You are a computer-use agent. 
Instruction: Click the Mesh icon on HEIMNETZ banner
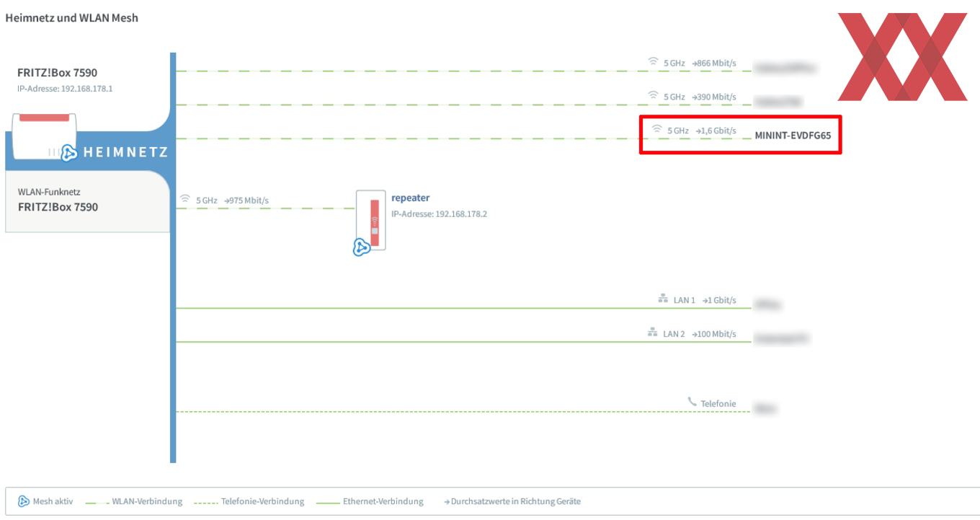69,152
